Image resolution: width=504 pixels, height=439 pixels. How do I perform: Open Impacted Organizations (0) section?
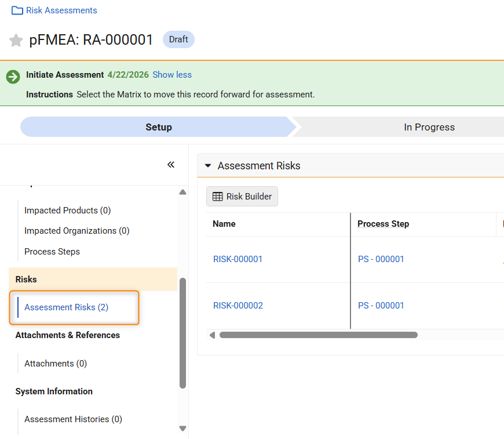tap(76, 231)
